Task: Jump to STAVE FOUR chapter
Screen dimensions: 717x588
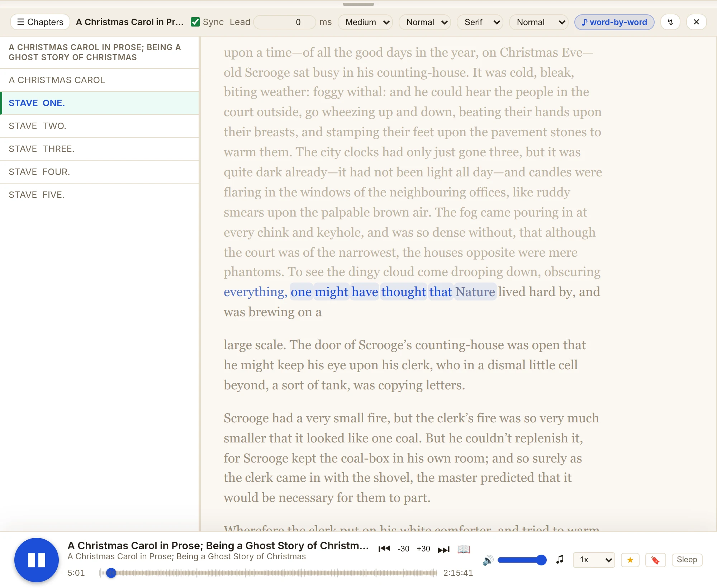Action: tap(99, 172)
